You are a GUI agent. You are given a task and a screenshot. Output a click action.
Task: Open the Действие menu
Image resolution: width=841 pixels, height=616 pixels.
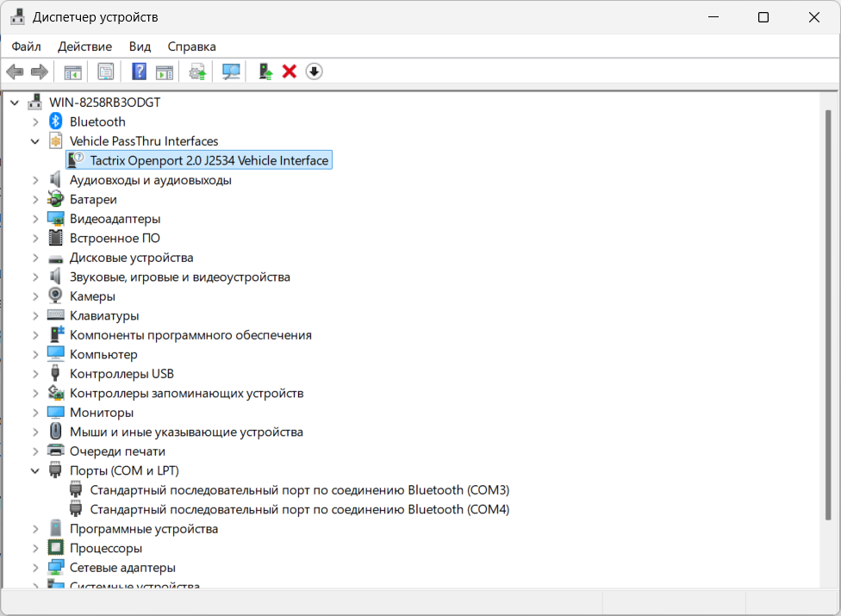(84, 47)
